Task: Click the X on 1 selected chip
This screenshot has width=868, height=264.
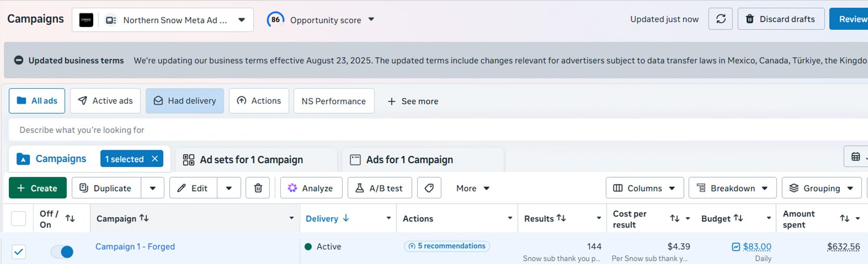Action: [154, 159]
